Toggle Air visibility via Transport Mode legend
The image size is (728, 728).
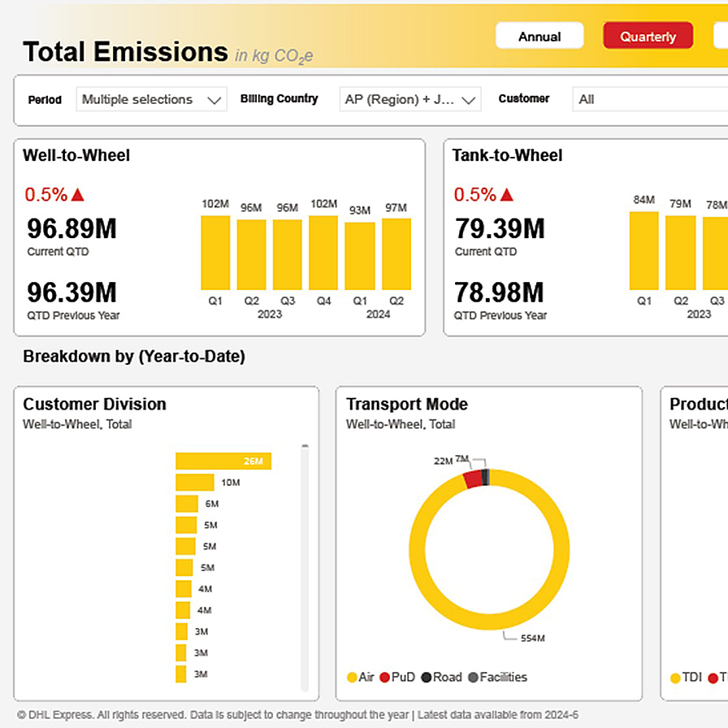coord(351,677)
